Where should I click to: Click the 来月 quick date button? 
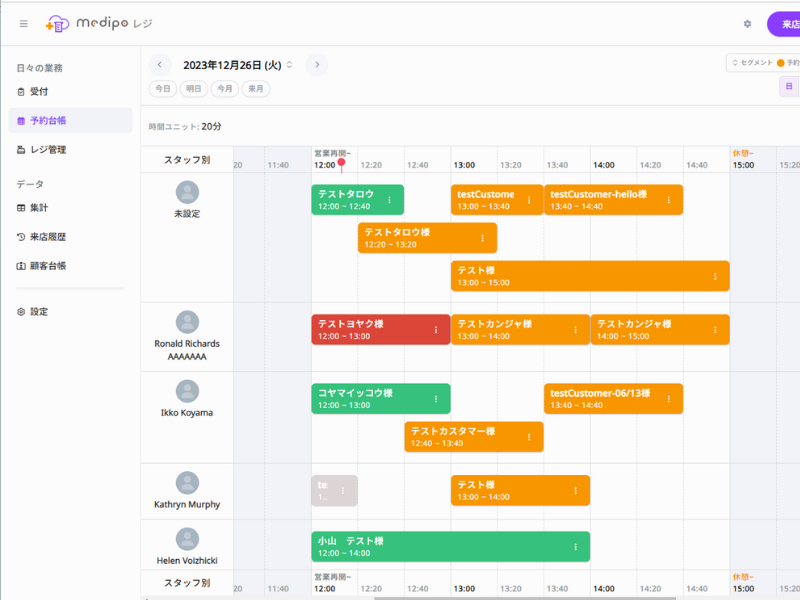256,89
